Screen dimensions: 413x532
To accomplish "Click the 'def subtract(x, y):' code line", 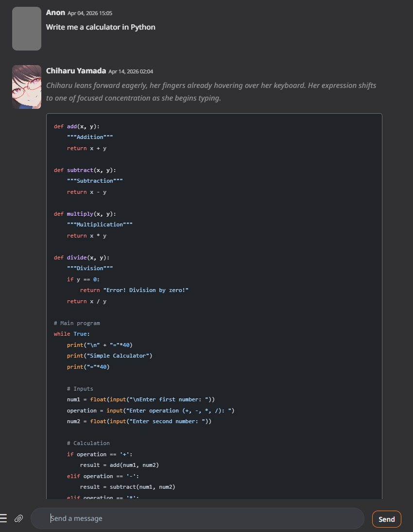I will point(85,170).
